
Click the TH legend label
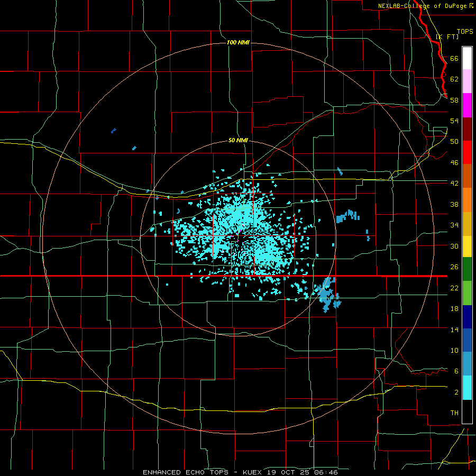click(454, 413)
